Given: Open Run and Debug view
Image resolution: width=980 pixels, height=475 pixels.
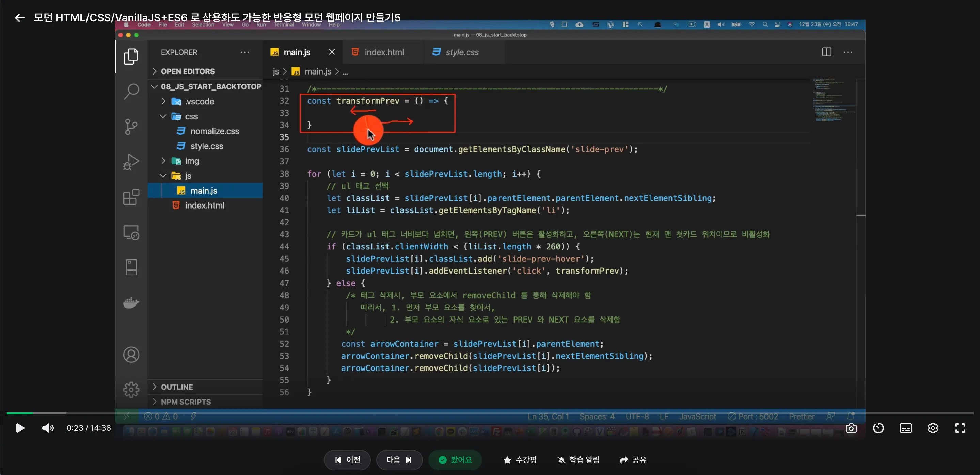Looking at the screenshot, I should pyautogui.click(x=131, y=162).
